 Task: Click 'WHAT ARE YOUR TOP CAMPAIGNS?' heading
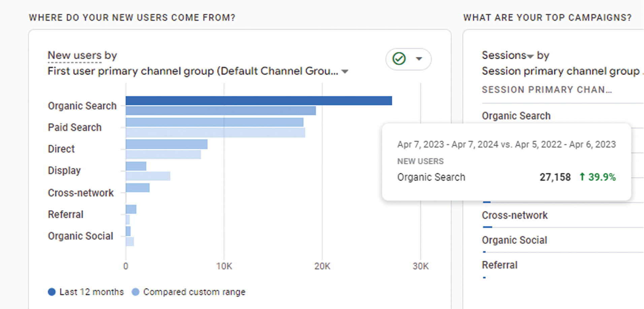547,18
